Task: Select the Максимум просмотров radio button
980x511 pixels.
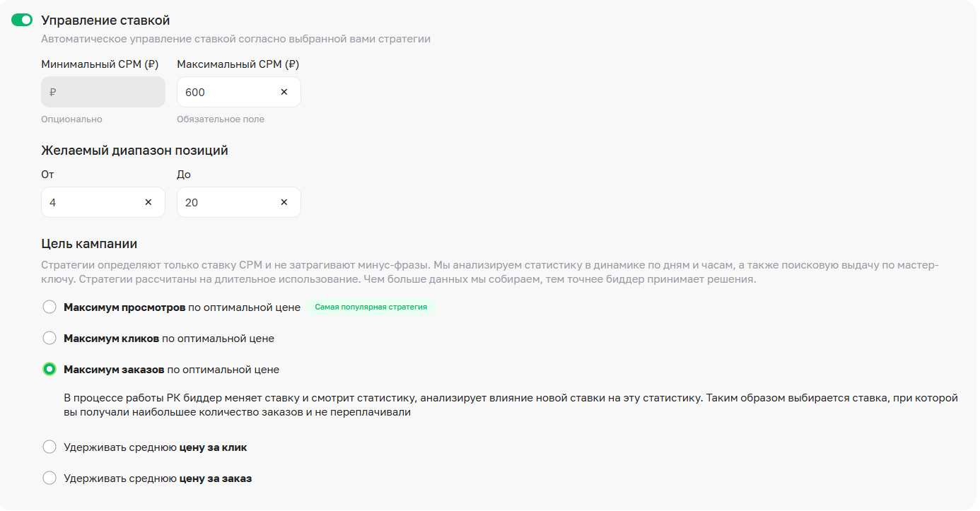Action: [49, 307]
